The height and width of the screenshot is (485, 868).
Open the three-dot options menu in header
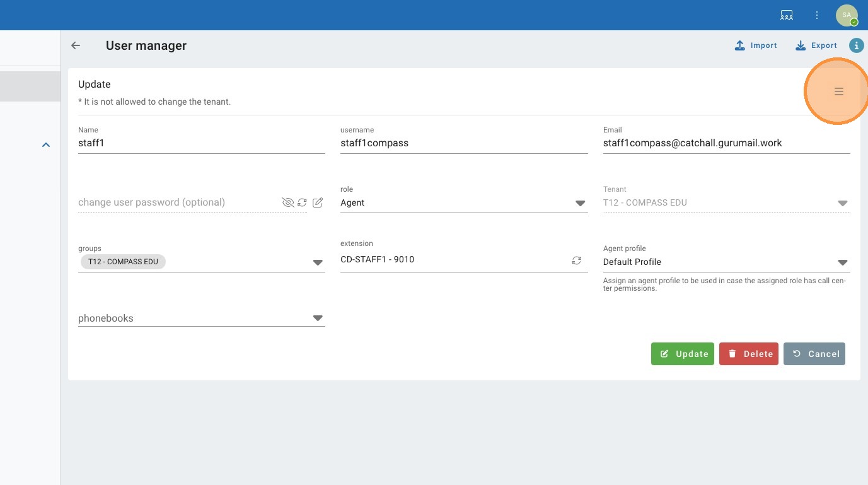[x=817, y=15]
